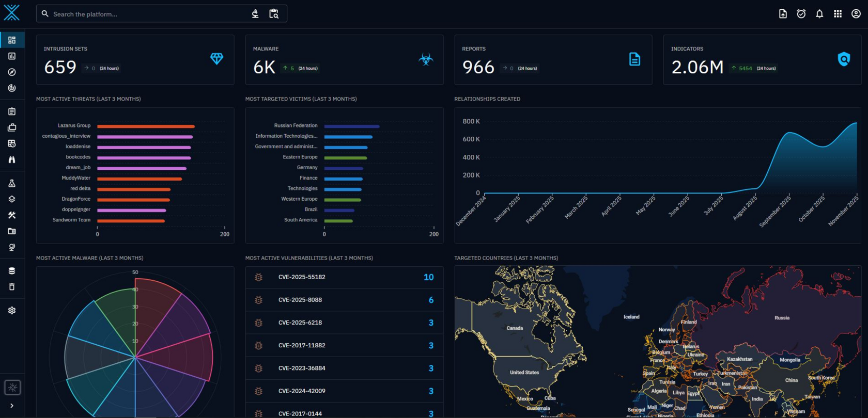Click the DragonForce threat label
This screenshot has height=418, width=868.
pyautogui.click(x=76, y=199)
